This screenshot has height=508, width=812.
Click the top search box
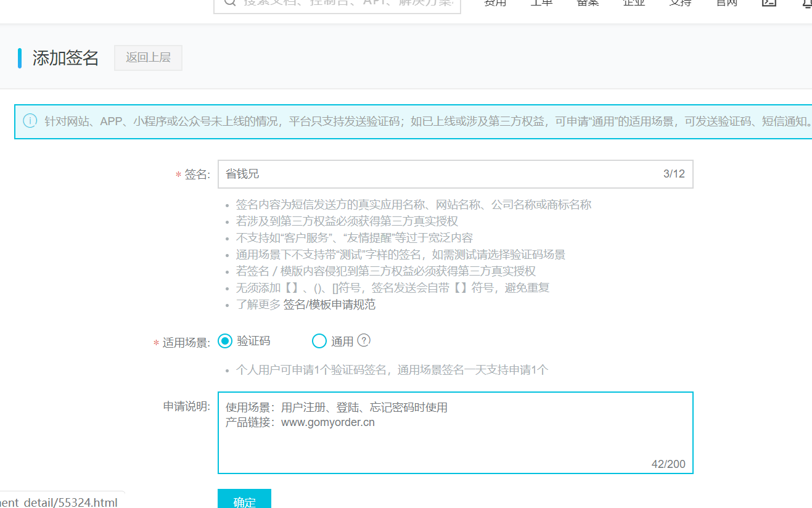coord(337,7)
